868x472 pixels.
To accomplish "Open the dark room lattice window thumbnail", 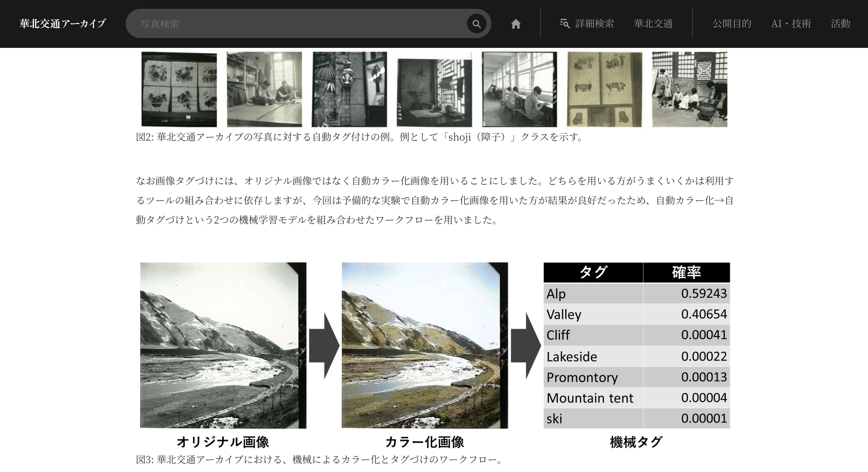I will [434, 93].
